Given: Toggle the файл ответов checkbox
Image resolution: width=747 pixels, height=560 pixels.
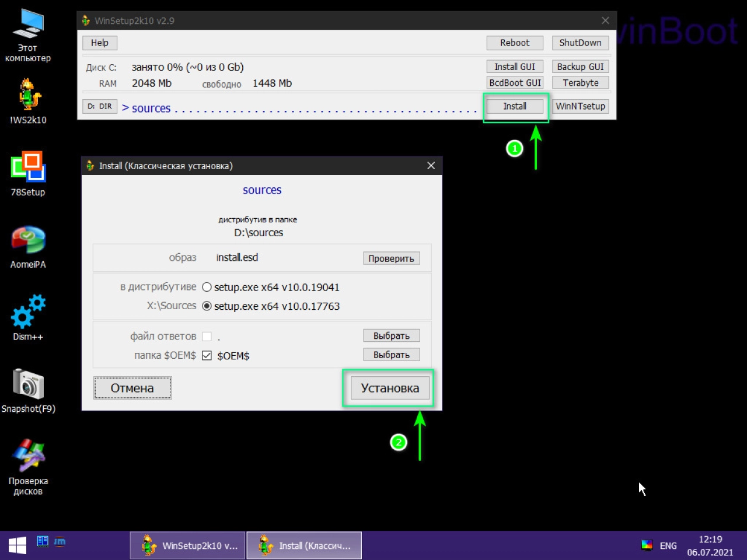Looking at the screenshot, I should click(x=207, y=336).
